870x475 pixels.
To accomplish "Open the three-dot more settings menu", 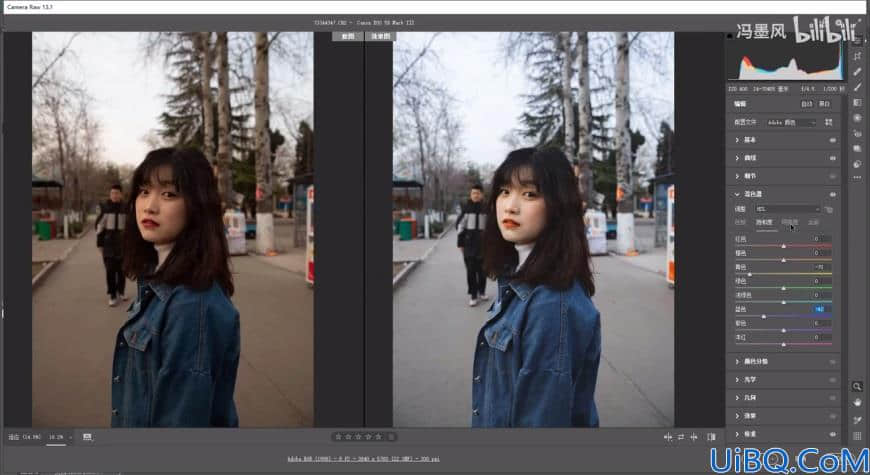I will point(857,178).
